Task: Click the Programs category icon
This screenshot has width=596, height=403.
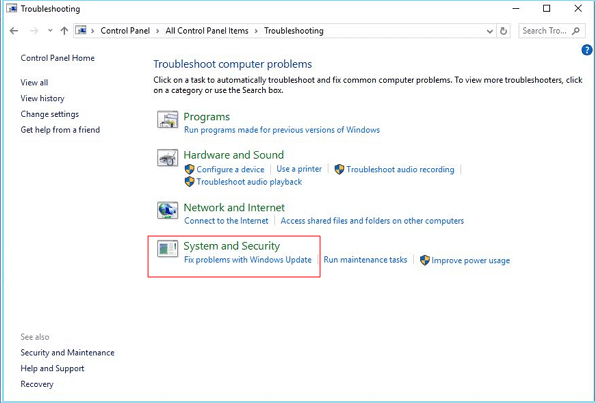Action: pos(168,119)
